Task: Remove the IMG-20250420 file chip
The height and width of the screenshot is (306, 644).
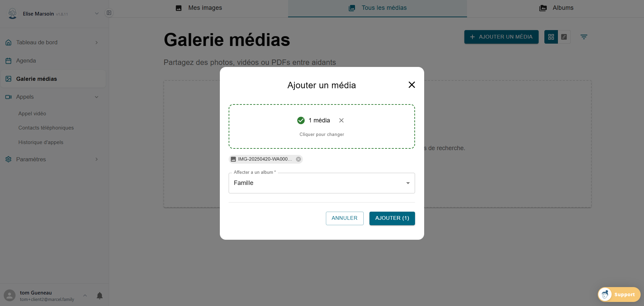Action: [x=299, y=159]
